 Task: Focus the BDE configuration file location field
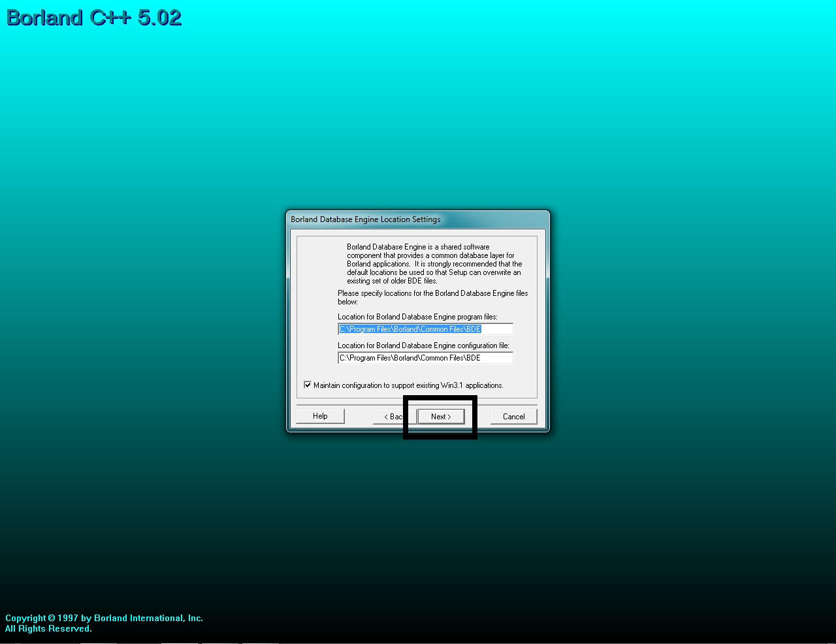[425, 358]
